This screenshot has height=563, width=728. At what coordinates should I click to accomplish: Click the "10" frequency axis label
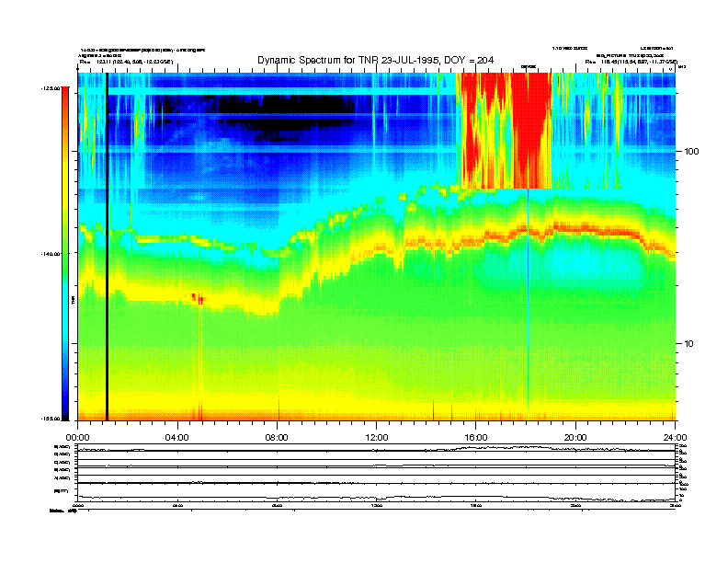click(x=689, y=344)
